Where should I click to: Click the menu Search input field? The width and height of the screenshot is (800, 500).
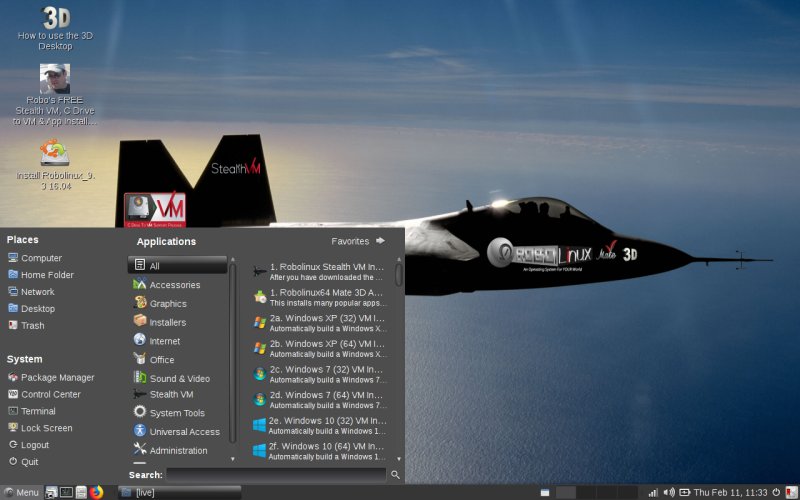(277, 474)
